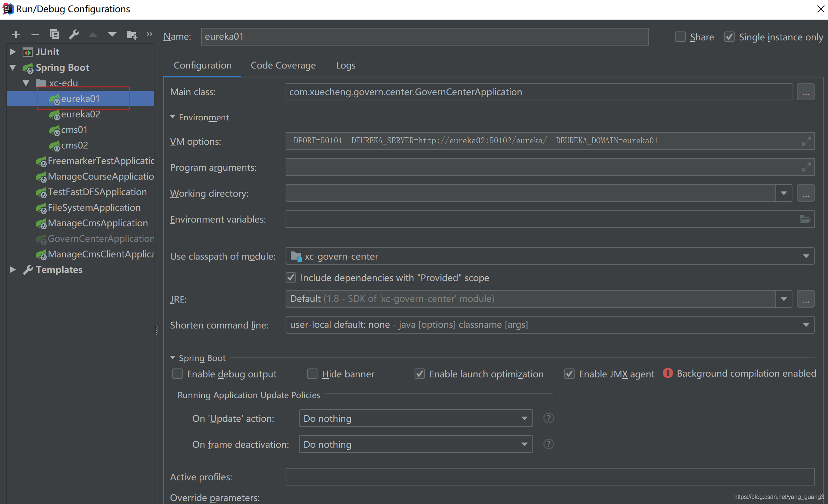This screenshot has width=828, height=504.
Task: Click the wrench Edit Templates icon
Action: (74, 35)
